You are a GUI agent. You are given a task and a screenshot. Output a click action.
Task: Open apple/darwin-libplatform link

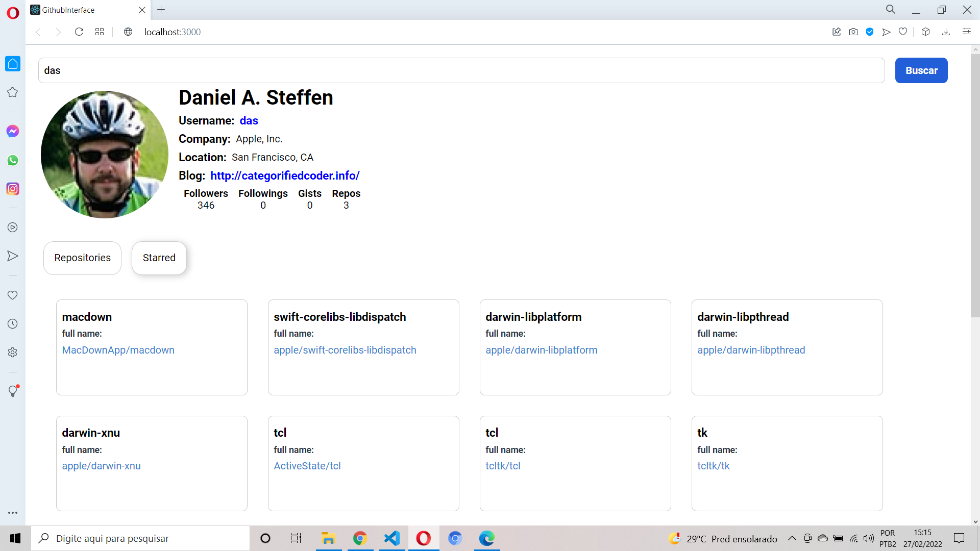coord(542,350)
